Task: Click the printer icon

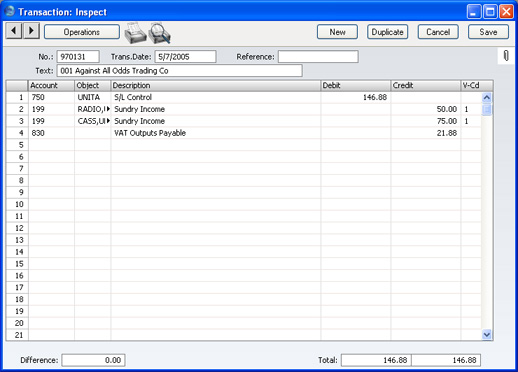Action: pos(135,33)
